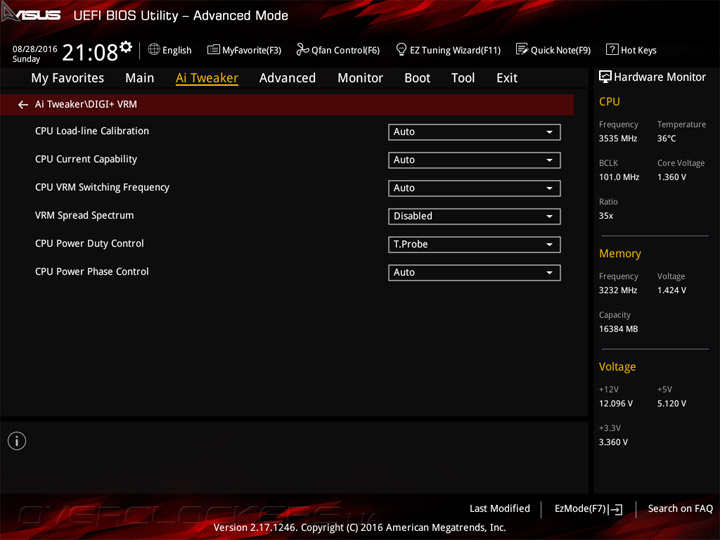
Task: Select CPU Power Duty Control label
Action: coord(90,243)
